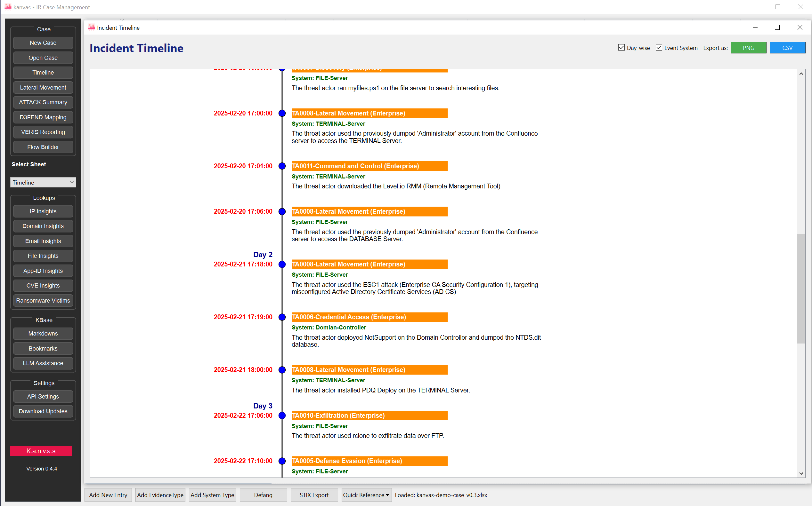Click the K.a.n.v.a.s logo button
Image resolution: width=812 pixels, height=506 pixels.
41,451
